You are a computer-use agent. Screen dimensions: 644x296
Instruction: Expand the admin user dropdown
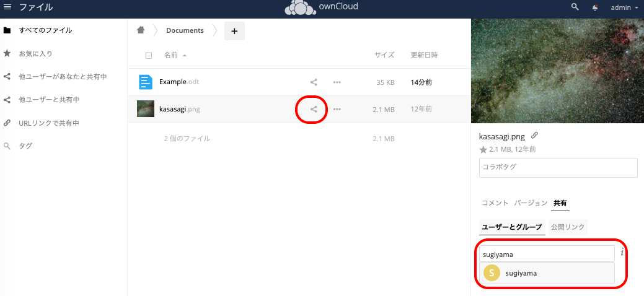click(624, 7)
